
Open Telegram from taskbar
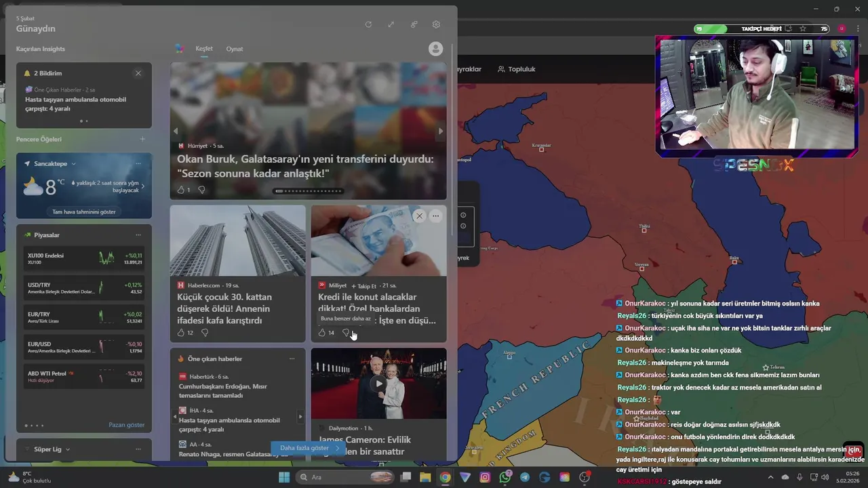click(x=525, y=477)
